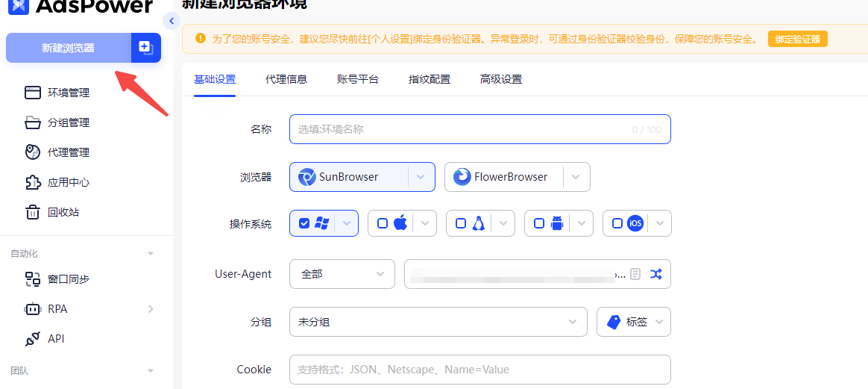Open 窗口同步 in the automation section
Screen dimensions: 868x389
pos(68,279)
